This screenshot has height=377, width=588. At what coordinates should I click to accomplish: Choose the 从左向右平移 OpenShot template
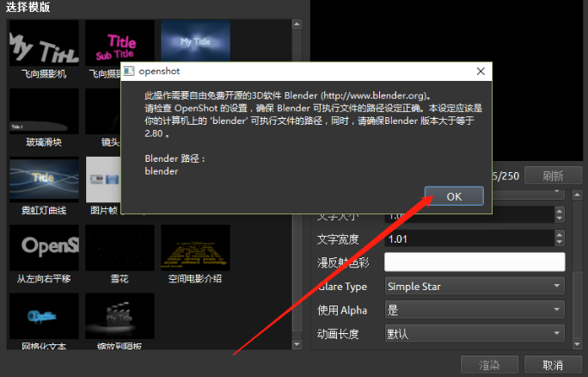point(44,248)
